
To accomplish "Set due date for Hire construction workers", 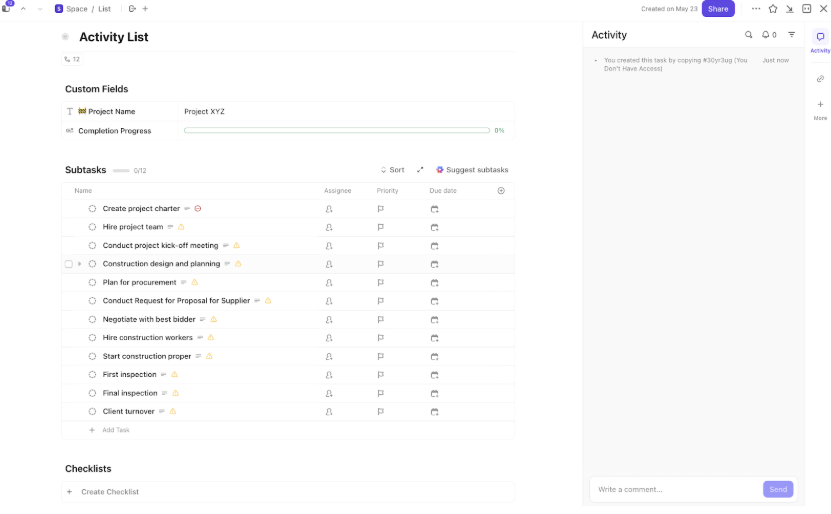I will 434,338.
